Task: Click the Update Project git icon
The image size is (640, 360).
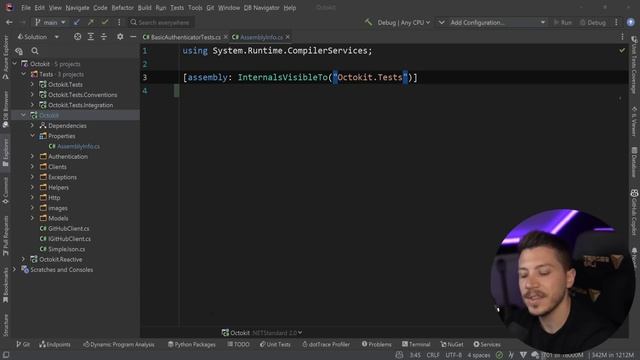Action: tap(77, 22)
